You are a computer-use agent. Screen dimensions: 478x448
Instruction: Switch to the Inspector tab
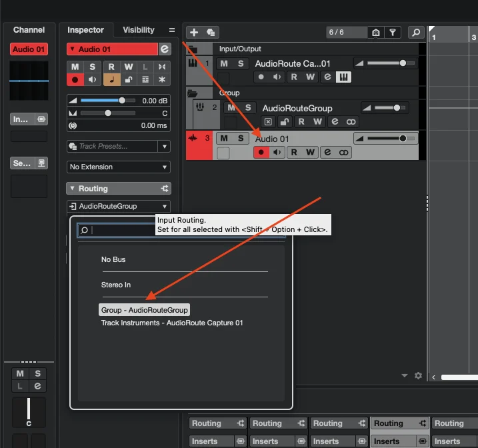point(85,30)
